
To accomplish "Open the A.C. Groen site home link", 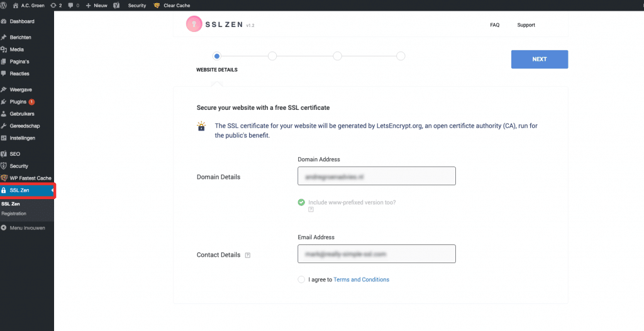I will tap(29, 5).
